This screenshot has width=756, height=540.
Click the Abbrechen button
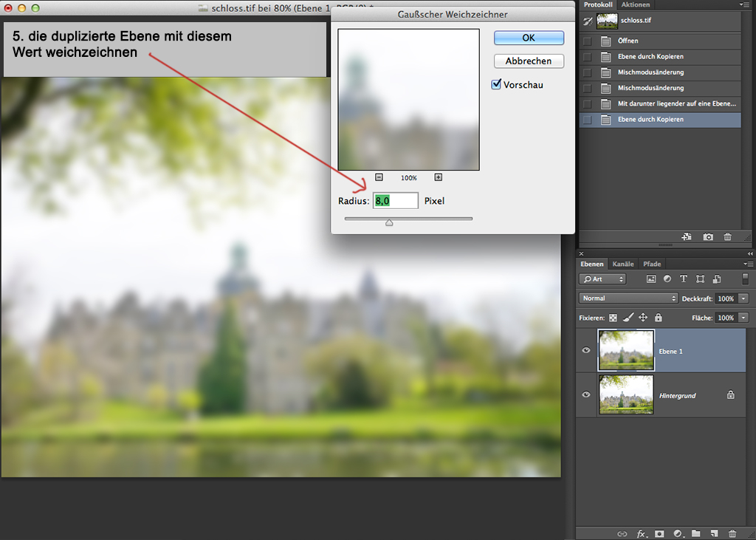(529, 61)
